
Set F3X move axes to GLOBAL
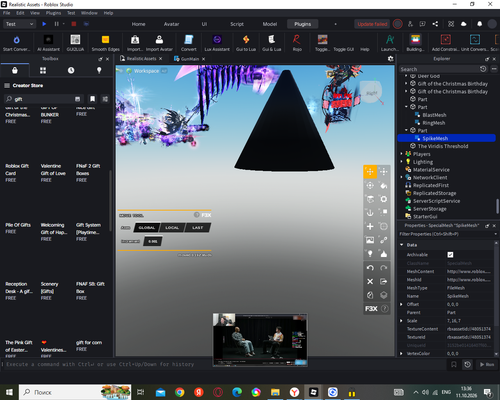click(x=147, y=228)
